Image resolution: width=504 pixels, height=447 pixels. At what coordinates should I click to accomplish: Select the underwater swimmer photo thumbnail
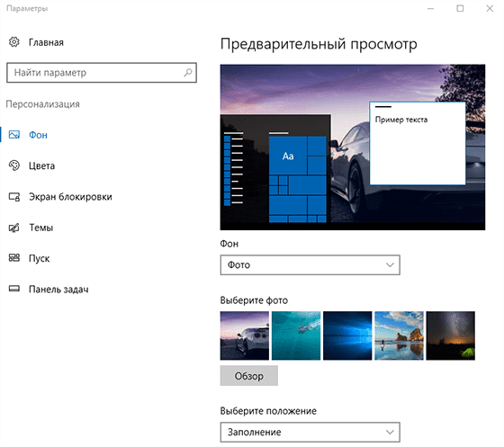296,335
